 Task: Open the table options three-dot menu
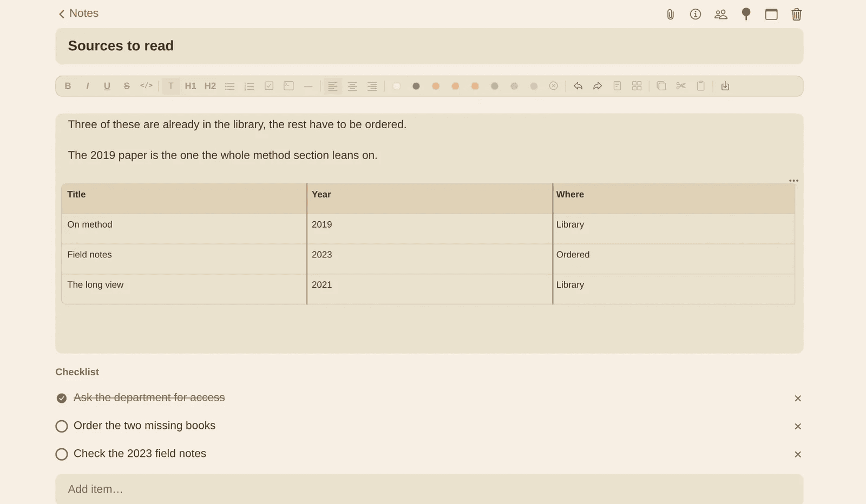click(793, 181)
